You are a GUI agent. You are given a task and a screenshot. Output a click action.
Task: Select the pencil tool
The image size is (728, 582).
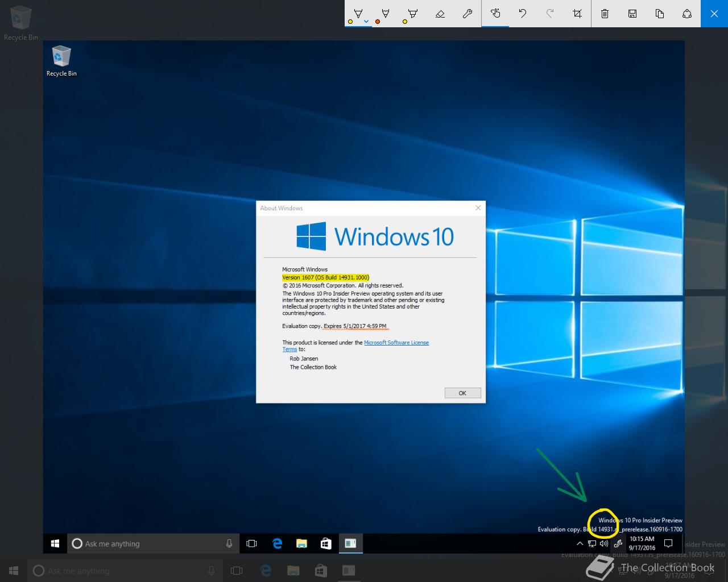385,13
